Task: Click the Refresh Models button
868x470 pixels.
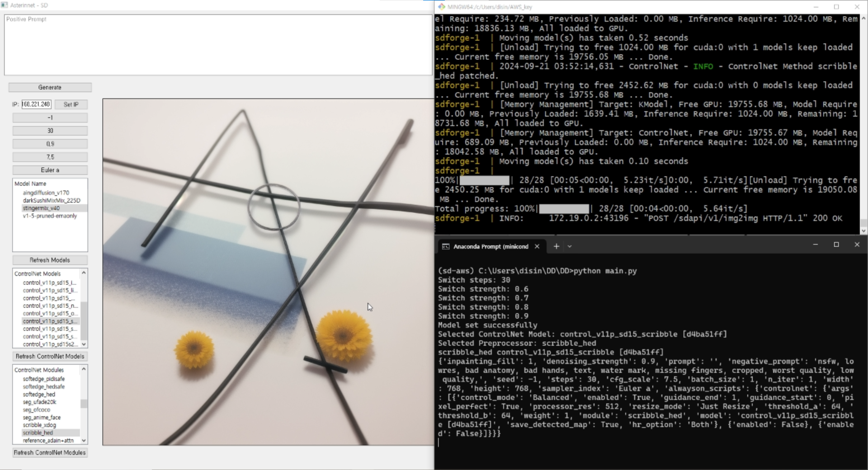Action: 50,260
